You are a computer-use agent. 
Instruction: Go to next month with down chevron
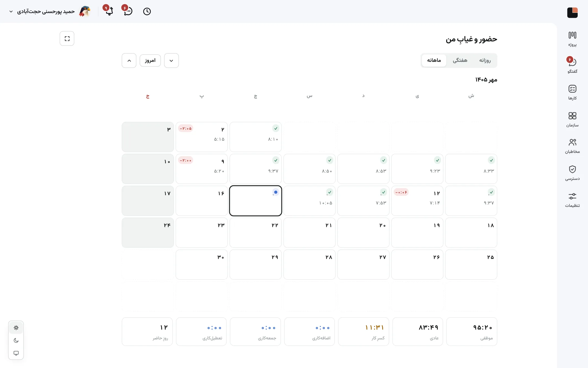171,61
